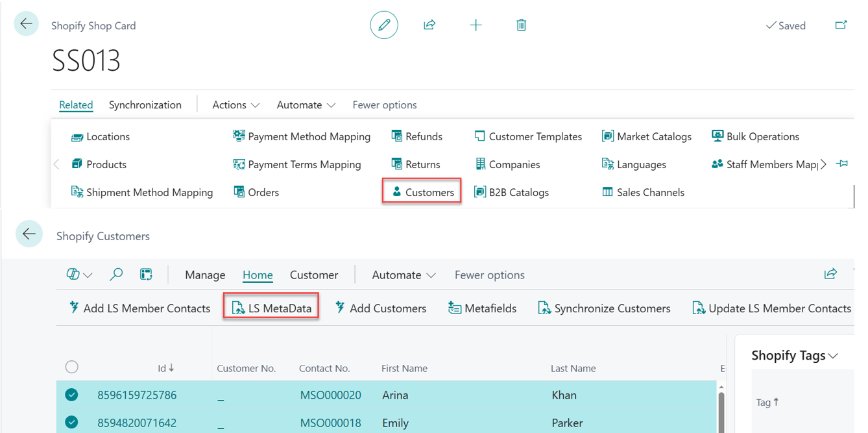Click the trash delete icon
868x433 pixels.
(521, 25)
